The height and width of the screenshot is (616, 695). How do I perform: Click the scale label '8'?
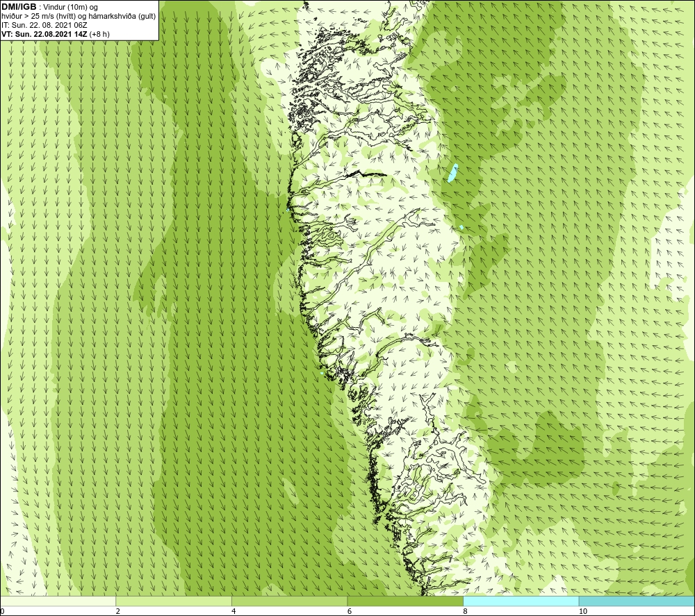pyautogui.click(x=465, y=611)
